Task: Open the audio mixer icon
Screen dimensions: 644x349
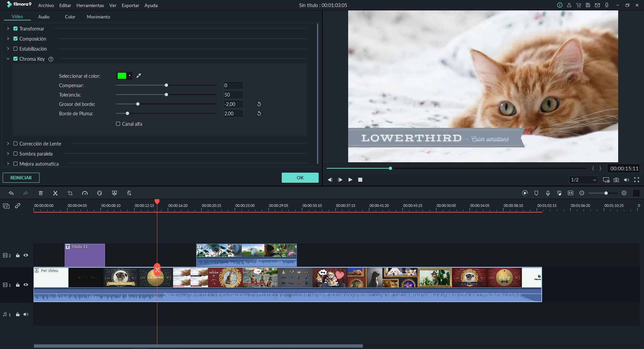Action: (559, 193)
